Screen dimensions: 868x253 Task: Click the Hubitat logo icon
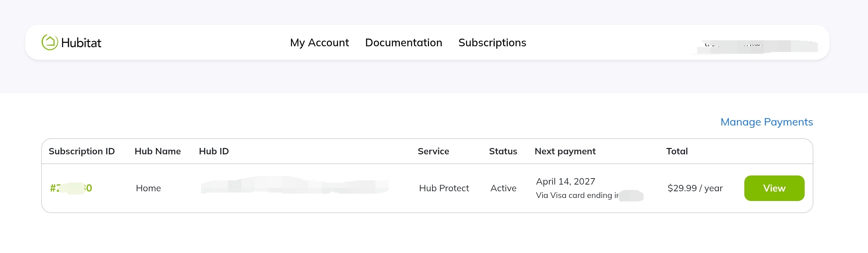[x=50, y=43]
